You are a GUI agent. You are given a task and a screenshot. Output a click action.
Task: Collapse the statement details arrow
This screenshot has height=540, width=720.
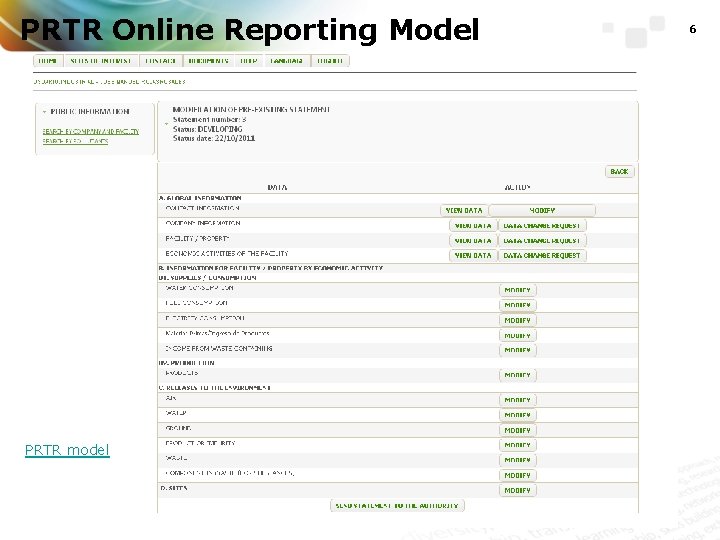pos(166,124)
